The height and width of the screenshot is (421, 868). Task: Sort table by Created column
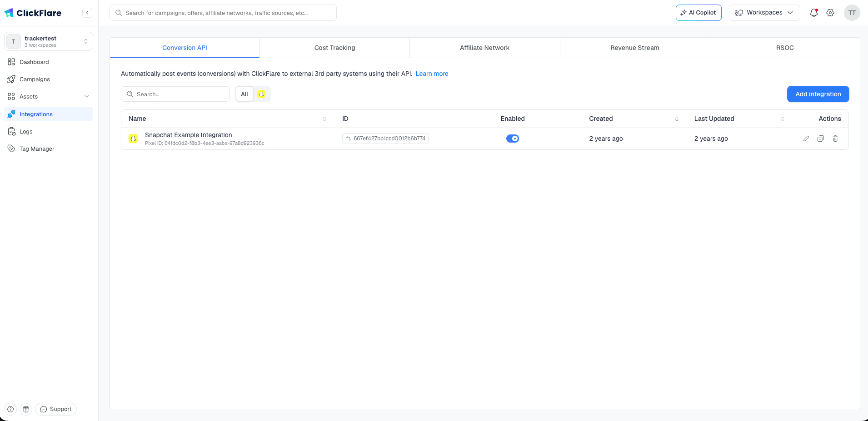click(x=677, y=119)
